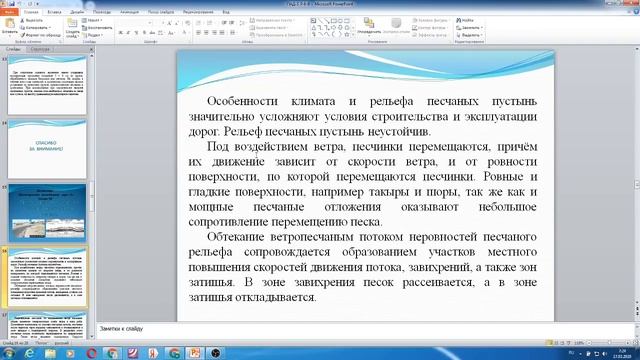Viewport: 640px width, 360px height.
Task: Select the dark blue slide 15 thumbnail
Action: tap(47, 213)
